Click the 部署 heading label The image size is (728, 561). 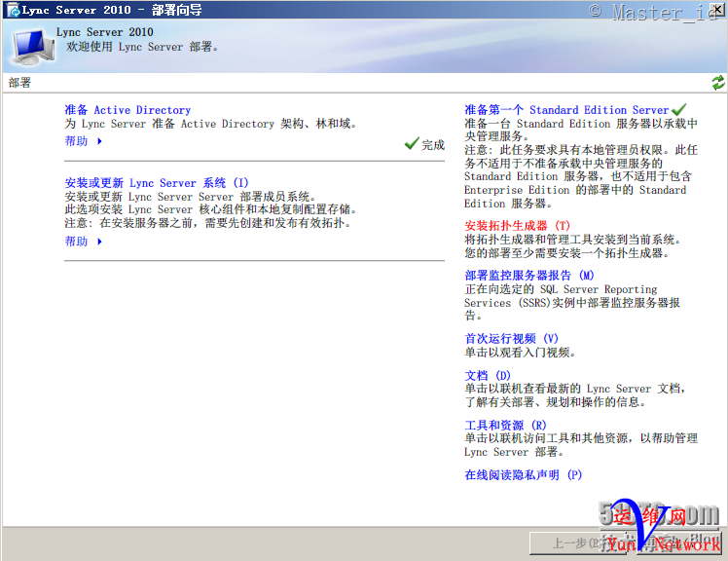pyautogui.click(x=19, y=83)
